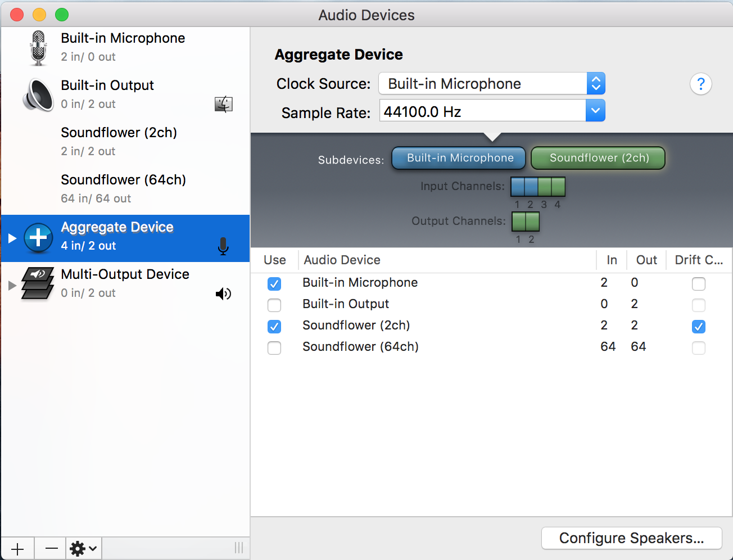This screenshot has height=560, width=733.
Task: Click the In column header
Action: point(612,260)
